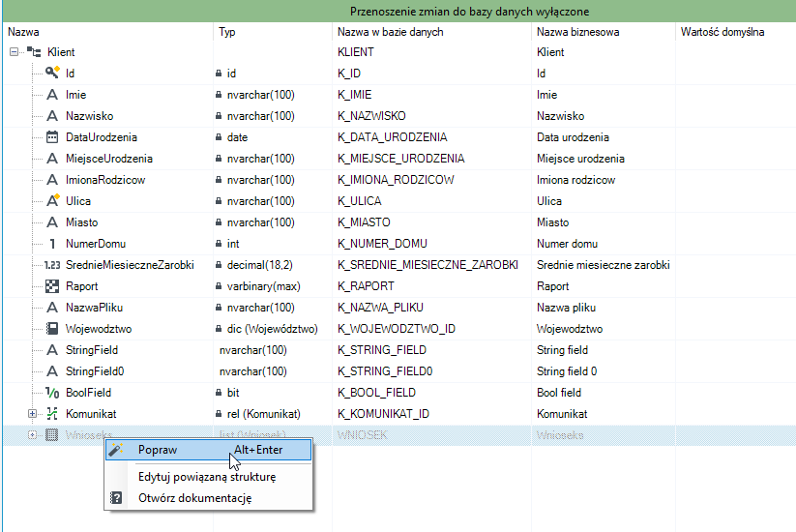Click the Klient structure icon
The image size is (796, 532).
pos(34,52)
